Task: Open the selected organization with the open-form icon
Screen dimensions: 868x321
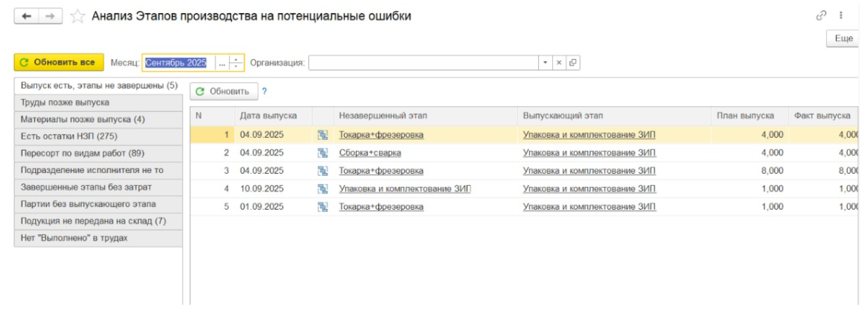Action: pos(573,62)
